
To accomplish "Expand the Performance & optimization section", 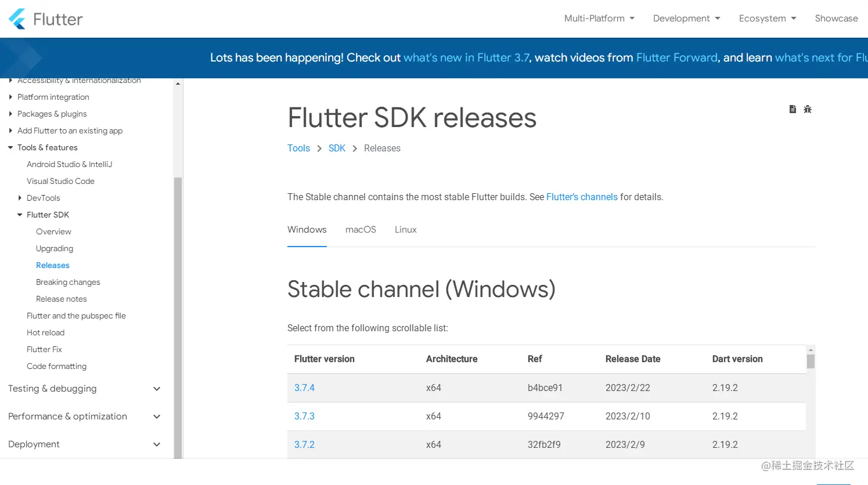I will [x=156, y=417].
